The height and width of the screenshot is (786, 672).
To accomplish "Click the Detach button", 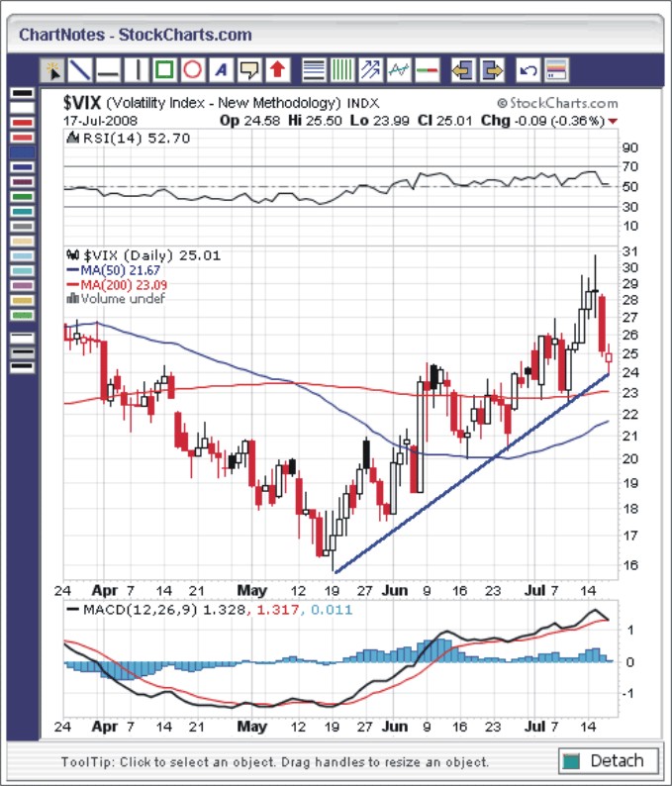I will tap(609, 761).
